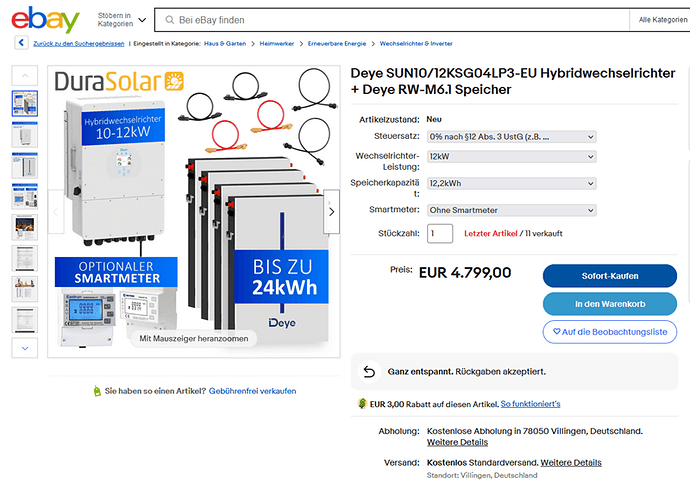Click the back arrow next to search results link
The height and width of the screenshot is (483, 690).
pyautogui.click(x=21, y=43)
